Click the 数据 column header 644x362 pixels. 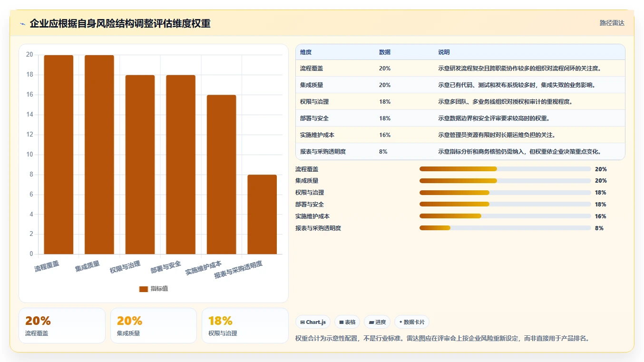(x=385, y=52)
